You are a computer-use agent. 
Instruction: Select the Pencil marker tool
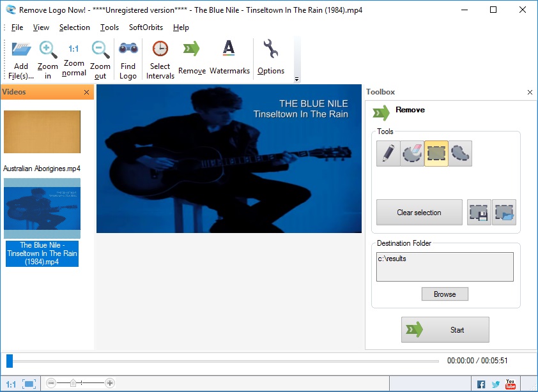tap(388, 153)
